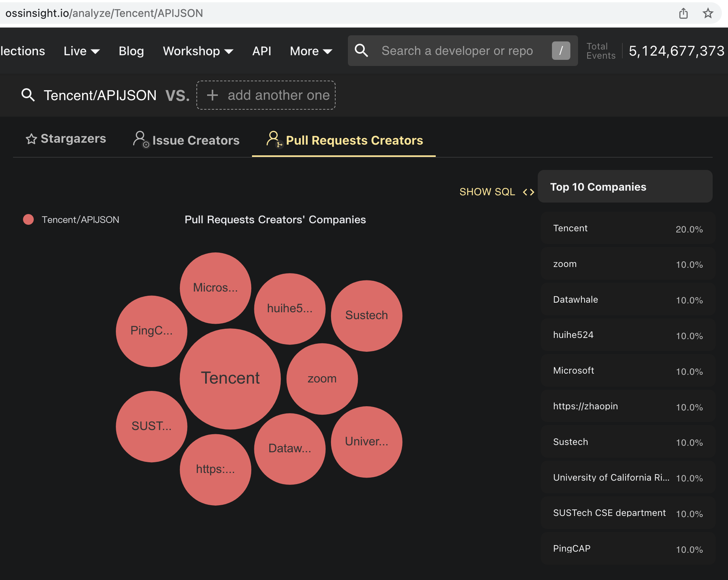The width and height of the screenshot is (728, 580).
Task: Click the Issue Creators person icon
Action: 141,139
